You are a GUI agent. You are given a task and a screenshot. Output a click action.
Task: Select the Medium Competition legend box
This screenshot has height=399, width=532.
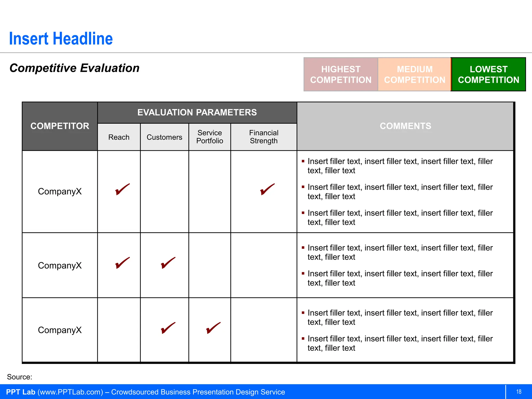(415, 75)
